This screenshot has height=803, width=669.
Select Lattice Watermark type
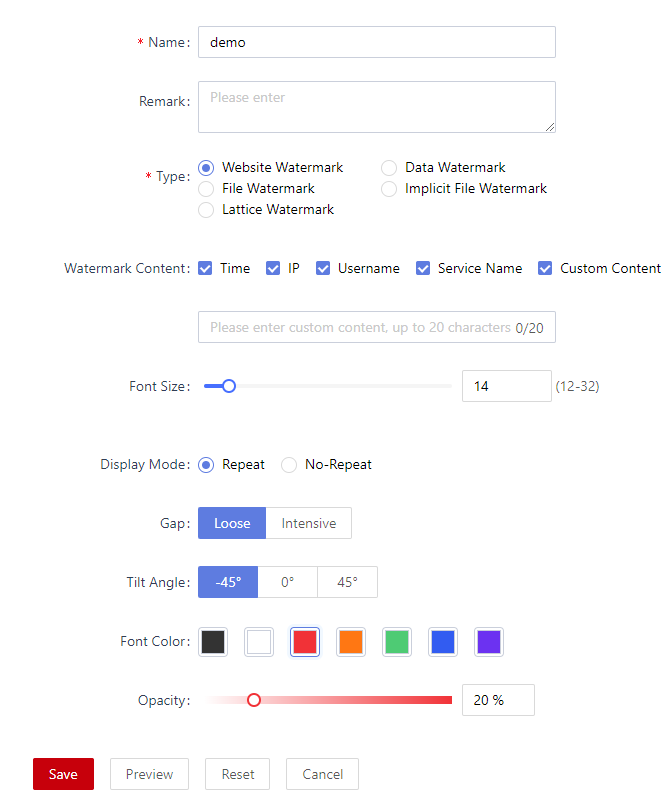206,210
